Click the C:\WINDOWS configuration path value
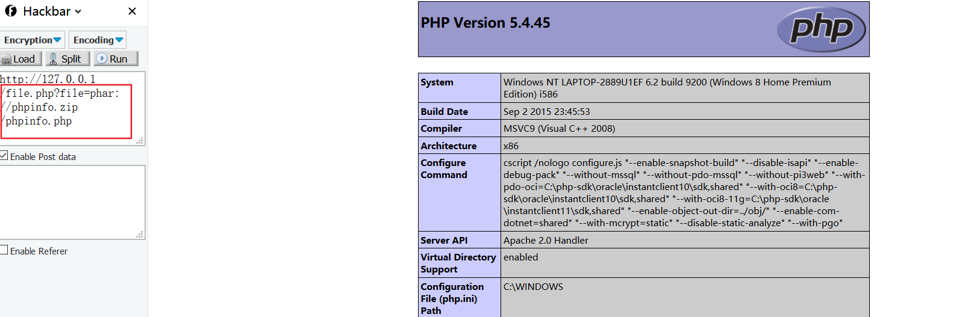980x317 pixels. point(533,287)
